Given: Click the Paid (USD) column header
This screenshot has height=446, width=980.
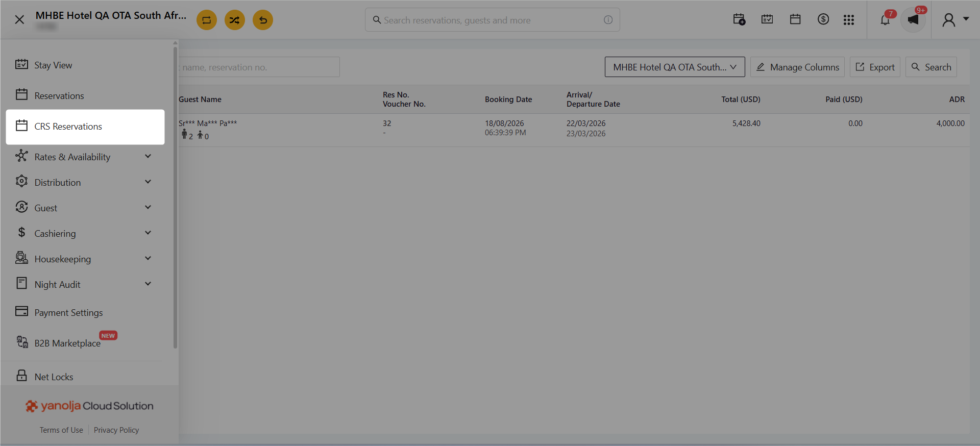Looking at the screenshot, I should coord(844,100).
